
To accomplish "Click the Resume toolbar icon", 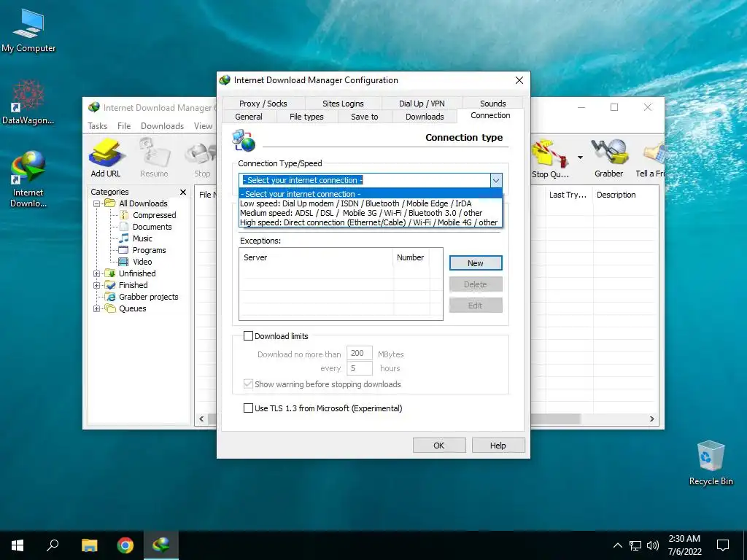I will tap(154, 158).
